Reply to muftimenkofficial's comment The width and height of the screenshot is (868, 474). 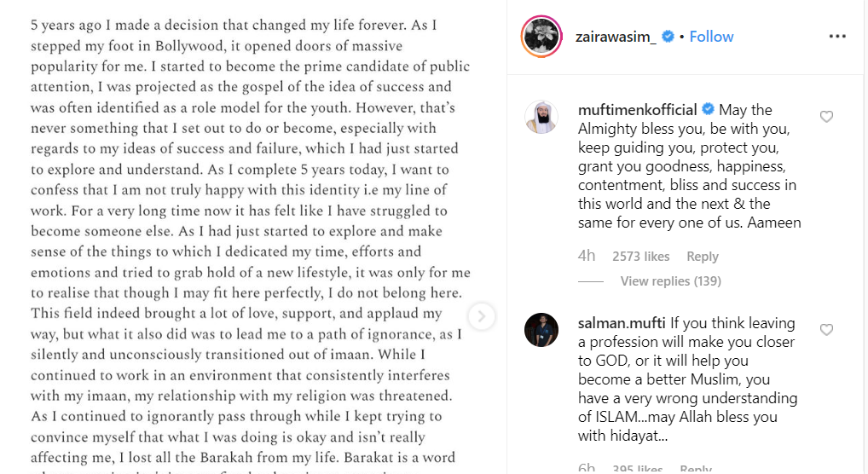(x=703, y=257)
